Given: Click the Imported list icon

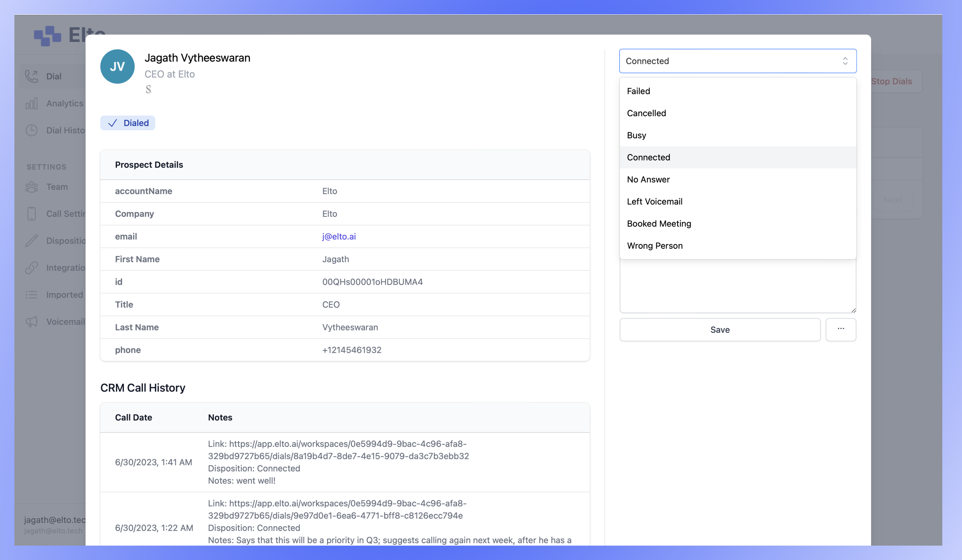Looking at the screenshot, I should click(32, 295).
